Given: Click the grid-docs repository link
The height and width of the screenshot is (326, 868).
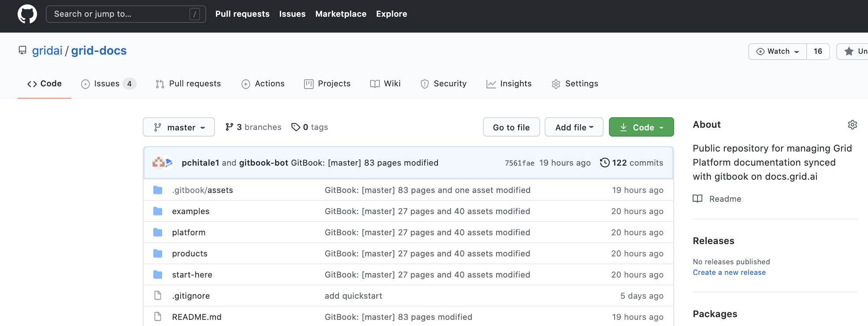Looking at the screenshot, I should (99, 51).
